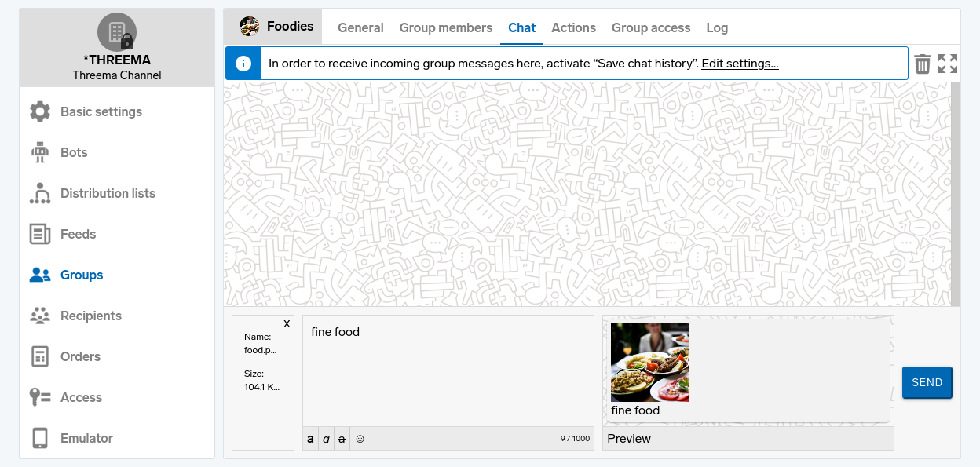The height and width of the screenshot is (467, 980).
Task: Apply bold formatting in message editor
Action: click(x=310, y=439)
